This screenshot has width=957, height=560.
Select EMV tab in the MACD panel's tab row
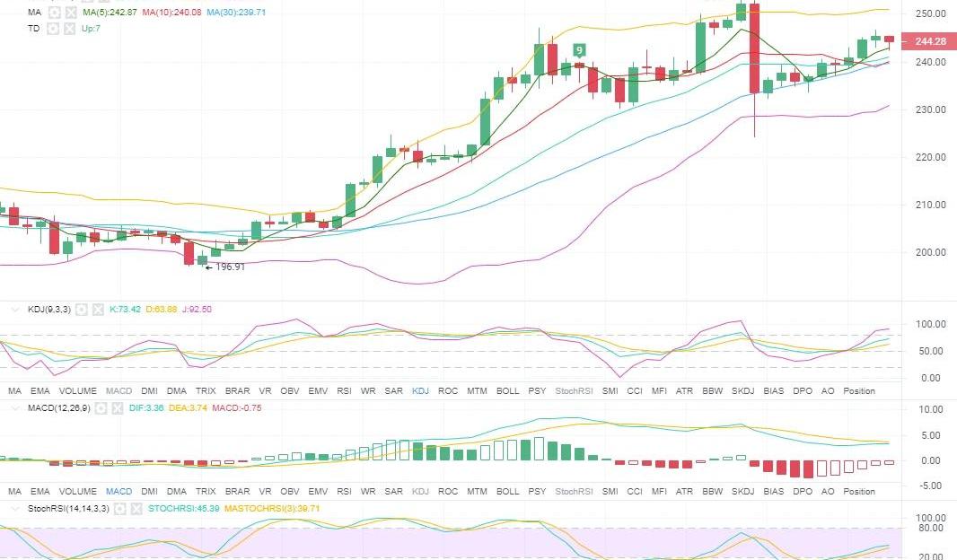[x=318, y=492]
